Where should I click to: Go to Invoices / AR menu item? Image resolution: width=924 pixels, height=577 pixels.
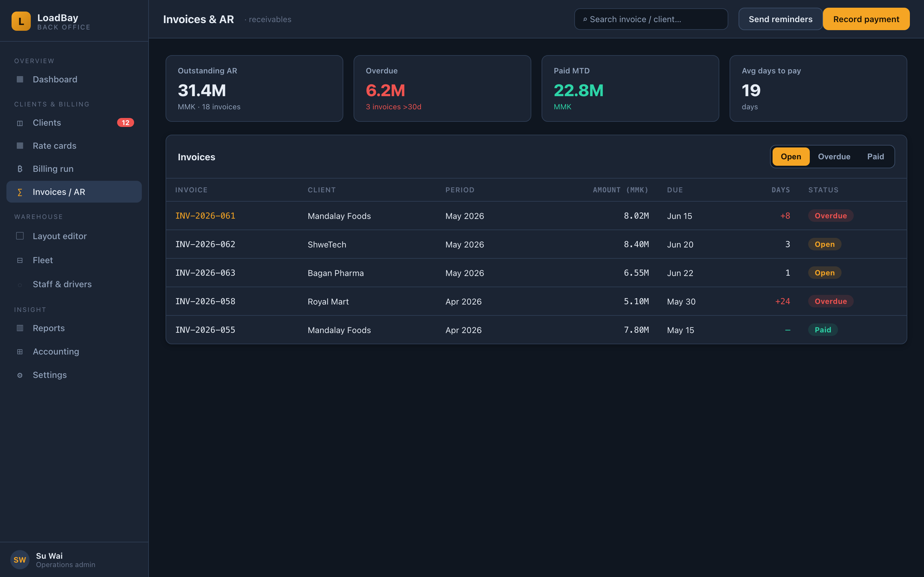(74, 192)
